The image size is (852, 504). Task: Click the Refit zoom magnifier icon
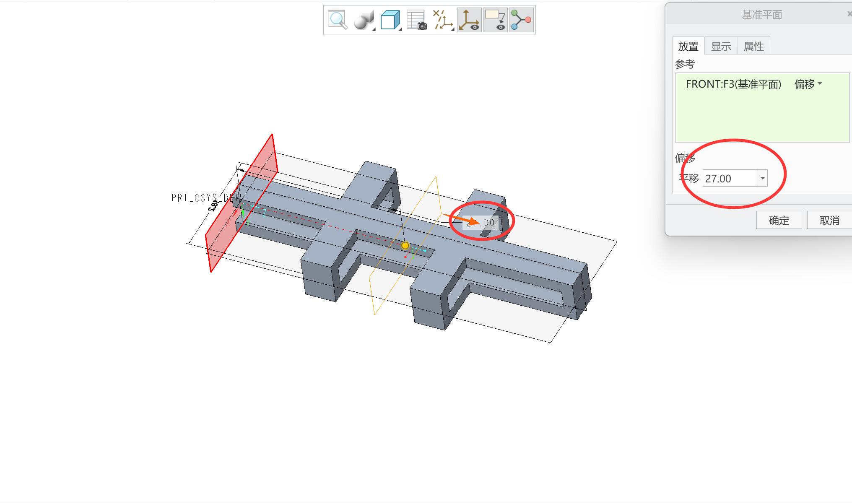click(338, 20)
